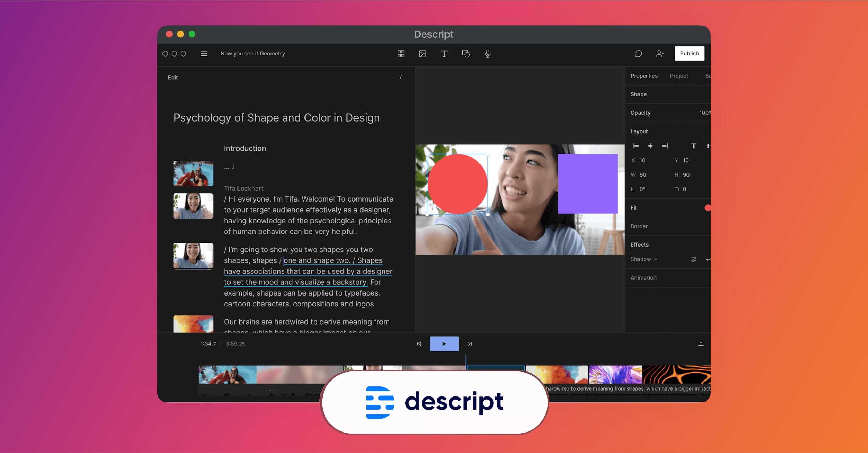The image size is (868, 453).
Task: Click the Introduction heading
Action: coord(245,148)
